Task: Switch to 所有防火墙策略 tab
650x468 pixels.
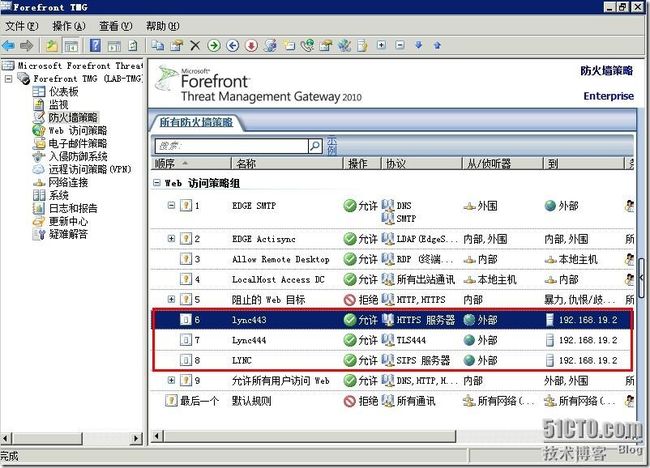Action: [196, 122]
